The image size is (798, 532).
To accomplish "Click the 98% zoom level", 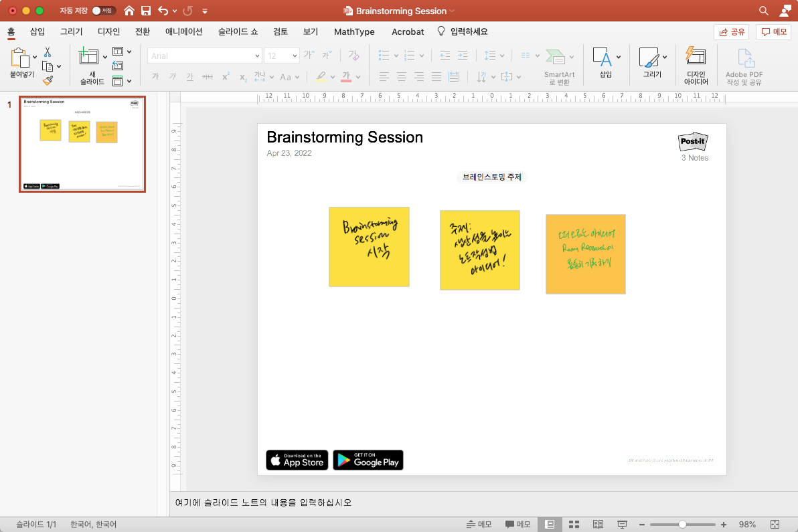I will tap(747, 525).
